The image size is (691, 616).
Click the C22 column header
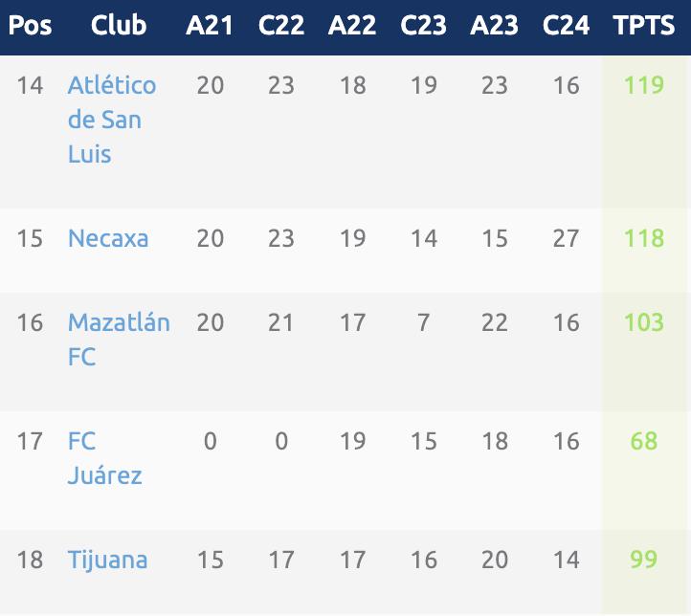pos(281,26)
